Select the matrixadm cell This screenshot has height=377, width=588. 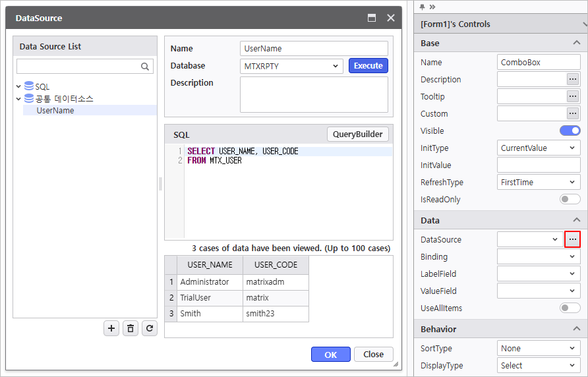pyautogui.click(x=276, y=282)
